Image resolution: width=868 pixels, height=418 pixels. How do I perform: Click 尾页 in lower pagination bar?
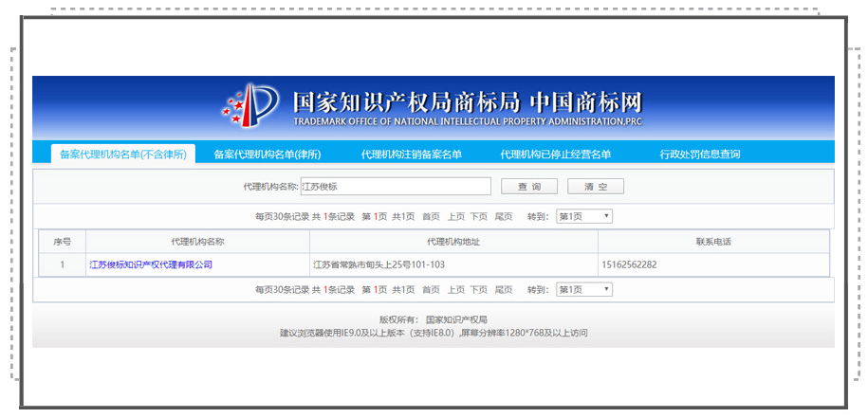pos(503,289)
